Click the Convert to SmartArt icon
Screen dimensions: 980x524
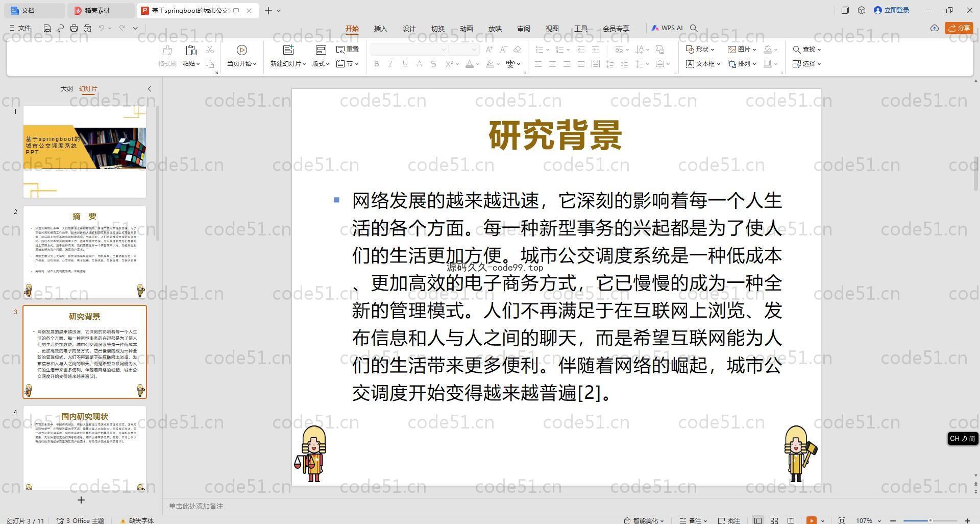coord(660,50)
